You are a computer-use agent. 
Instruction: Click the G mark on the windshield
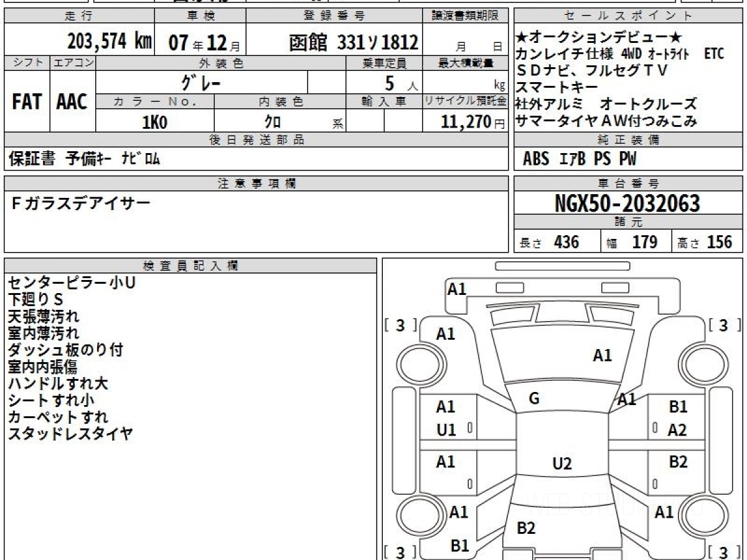(533, 399)
